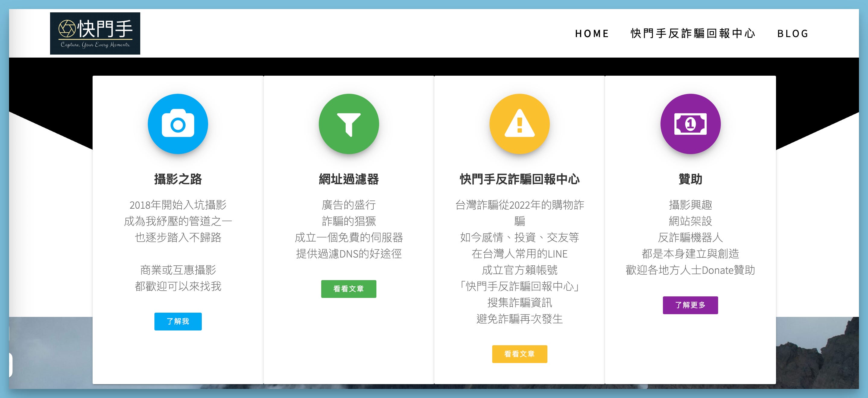Open the HOME menu item
Image resolution: width=868 pixels, height=398 pixels.
pos(592,33)
